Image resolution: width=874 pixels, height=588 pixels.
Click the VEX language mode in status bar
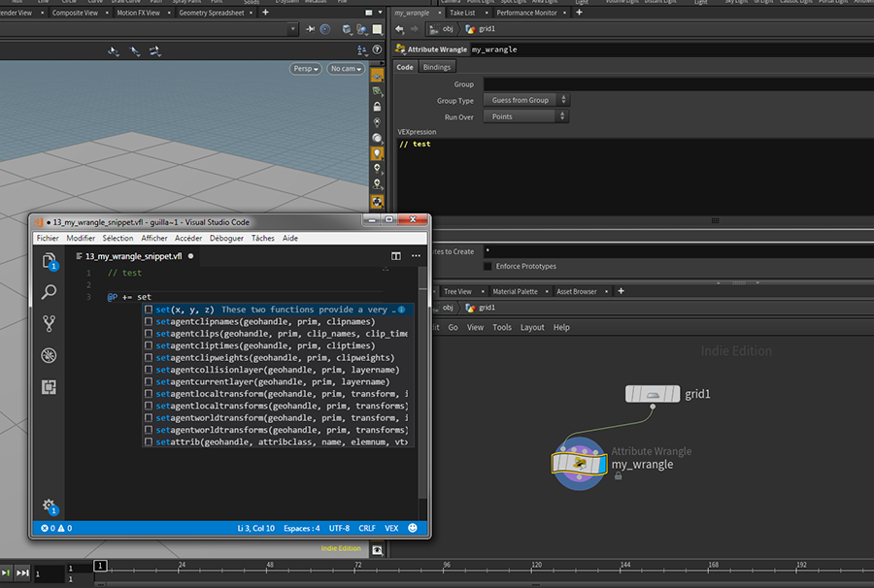pos(391,529)
